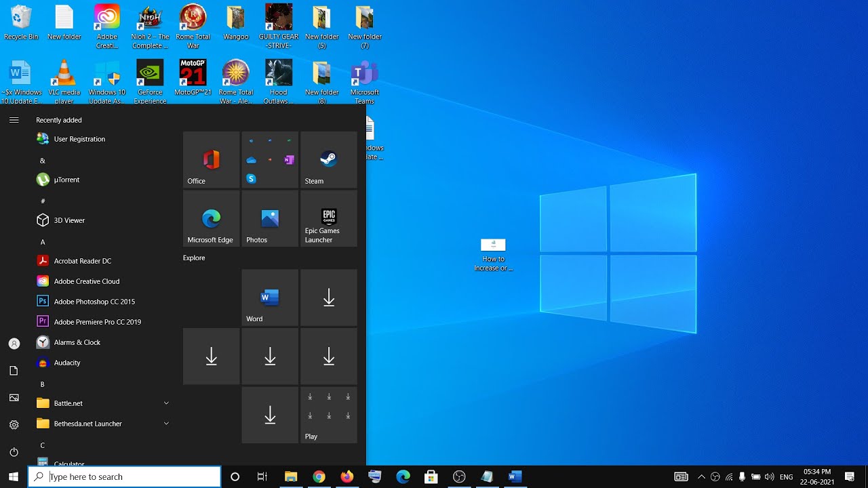
Task: Click the Windows Start button
Action: point(14,477)
